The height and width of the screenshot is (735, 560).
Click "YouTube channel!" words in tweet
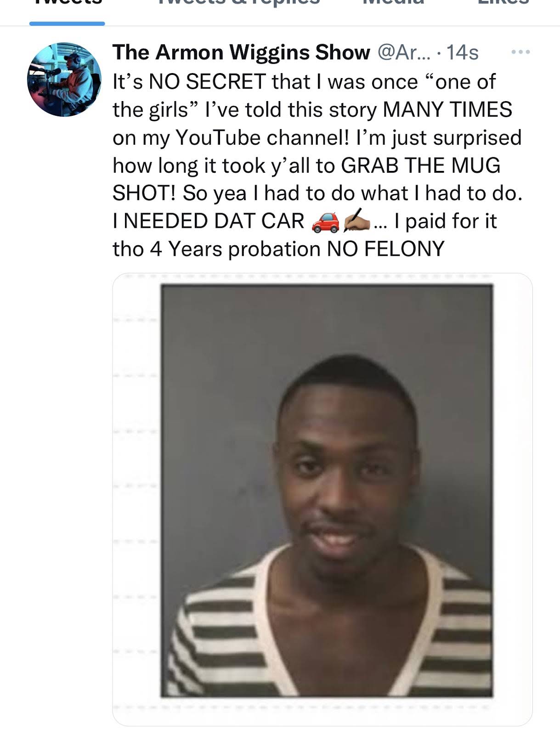pos(262,137)
